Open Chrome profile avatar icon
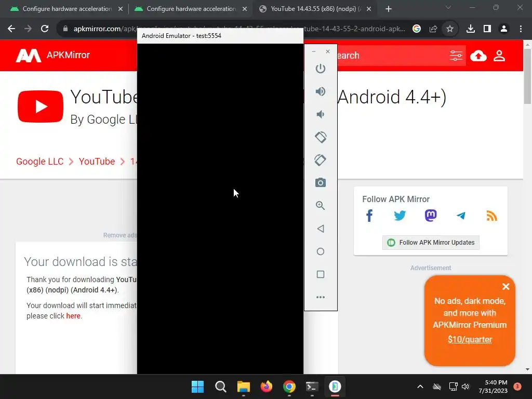 (504, 29)
